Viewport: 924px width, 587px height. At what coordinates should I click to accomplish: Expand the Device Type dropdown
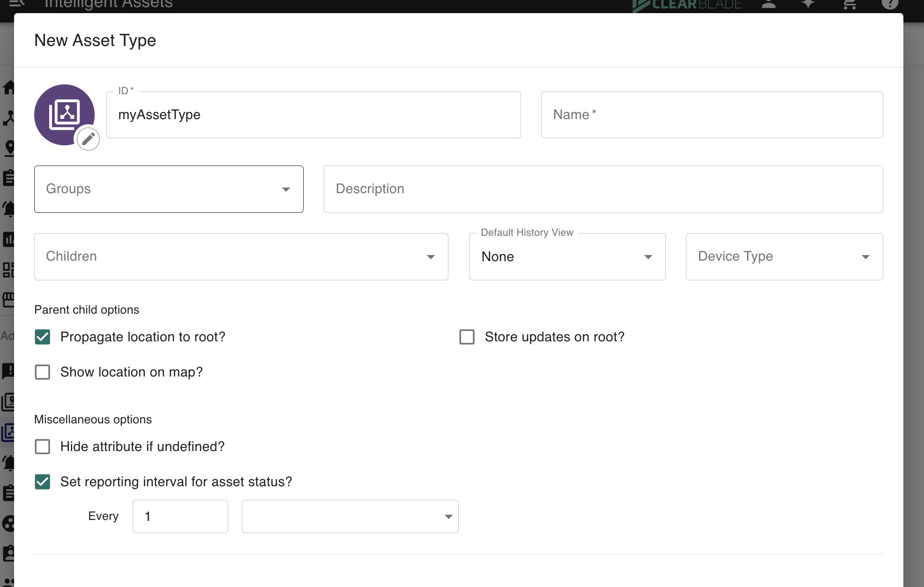click(784, 256)
